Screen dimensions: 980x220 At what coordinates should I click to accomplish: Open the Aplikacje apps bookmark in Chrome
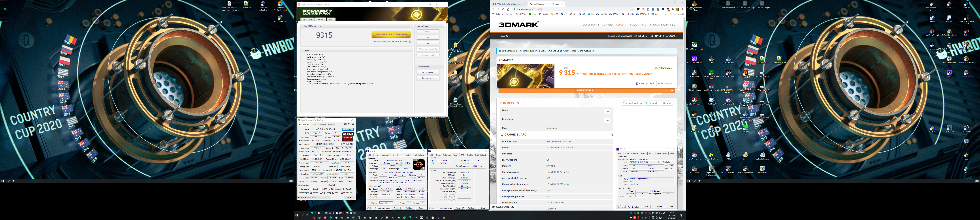coord(498,14)
